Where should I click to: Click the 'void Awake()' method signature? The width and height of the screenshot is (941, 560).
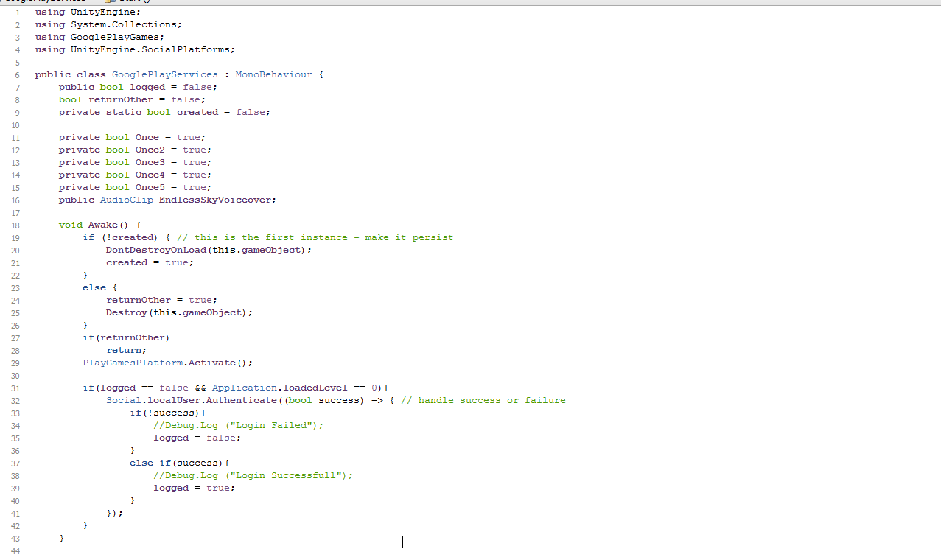pos(94,225)
